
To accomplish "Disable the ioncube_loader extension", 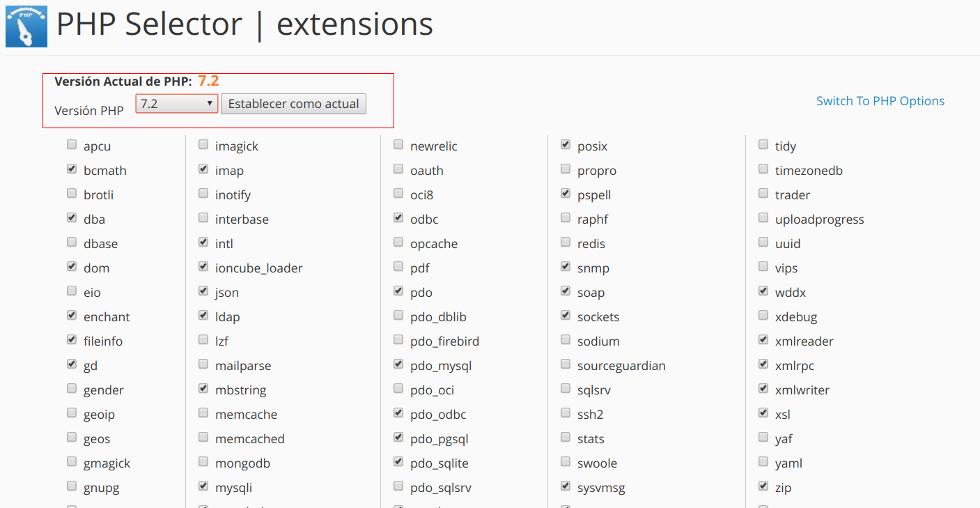I will click(x=203, y=266).
